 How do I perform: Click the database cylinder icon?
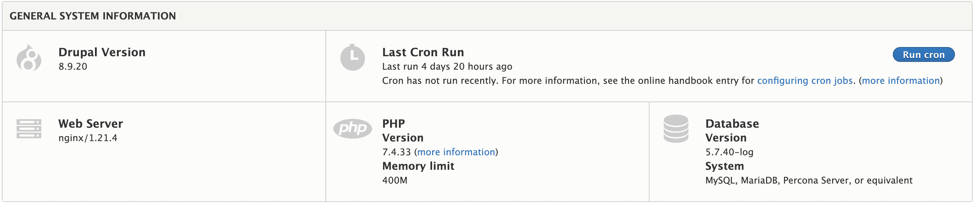(x=676, y=129)
